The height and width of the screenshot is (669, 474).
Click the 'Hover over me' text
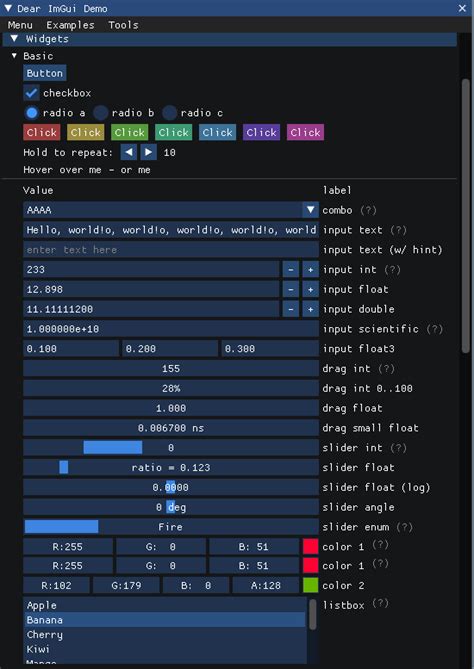(62, 170)
